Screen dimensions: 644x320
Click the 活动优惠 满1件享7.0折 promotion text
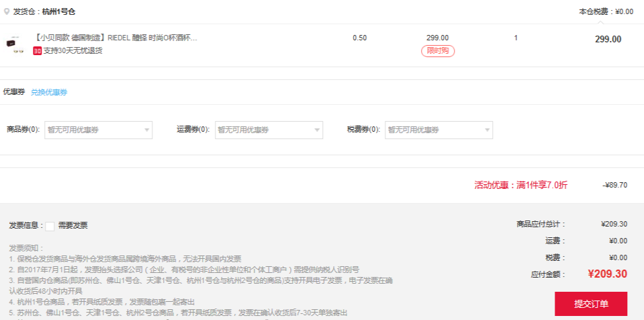[520, 185]
